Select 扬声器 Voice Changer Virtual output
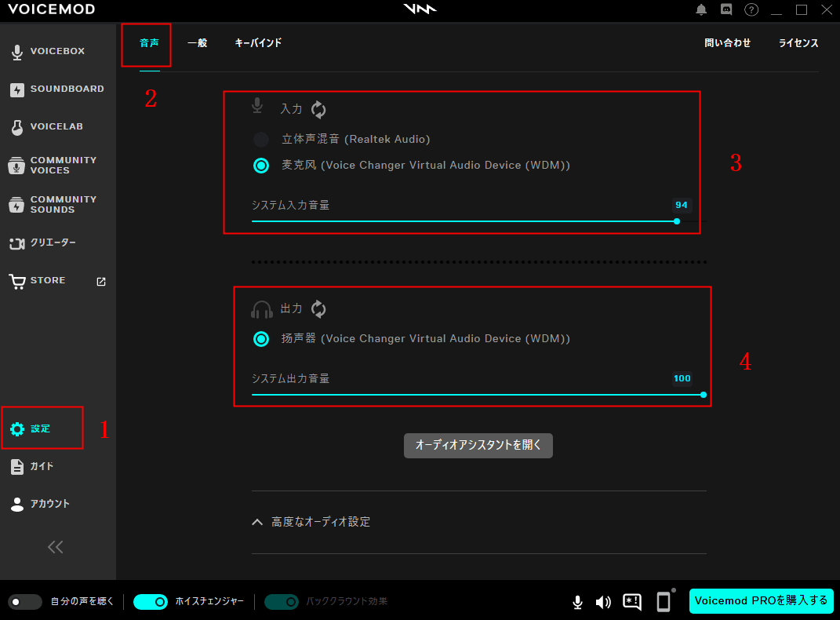840x620 pixels. [x=412, y=339]
